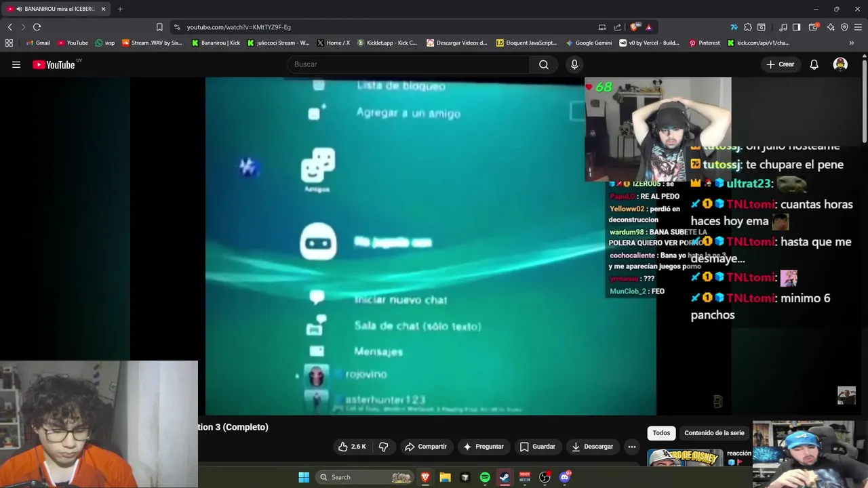Open the wsp WhatsApp bookmark

105,43
